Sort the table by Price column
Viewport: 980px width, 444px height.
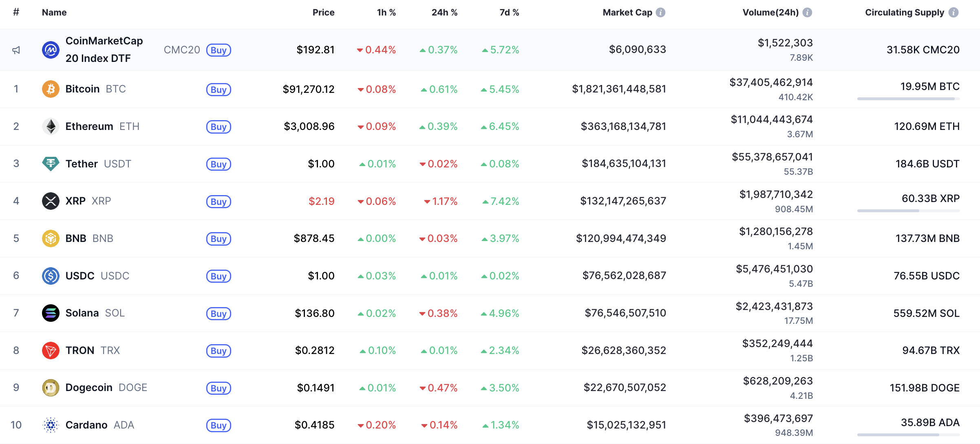click(323, 13)
